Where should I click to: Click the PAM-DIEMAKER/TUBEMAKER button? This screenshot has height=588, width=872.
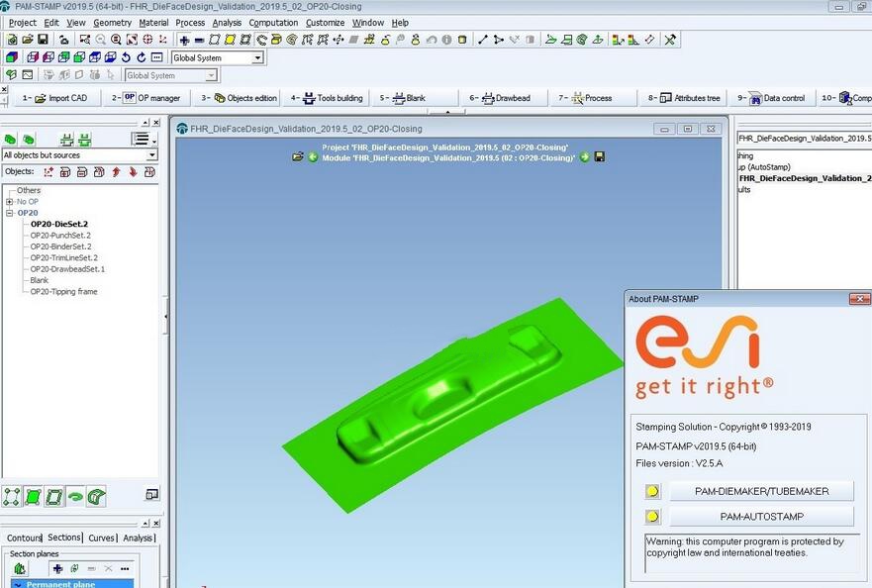761,491
